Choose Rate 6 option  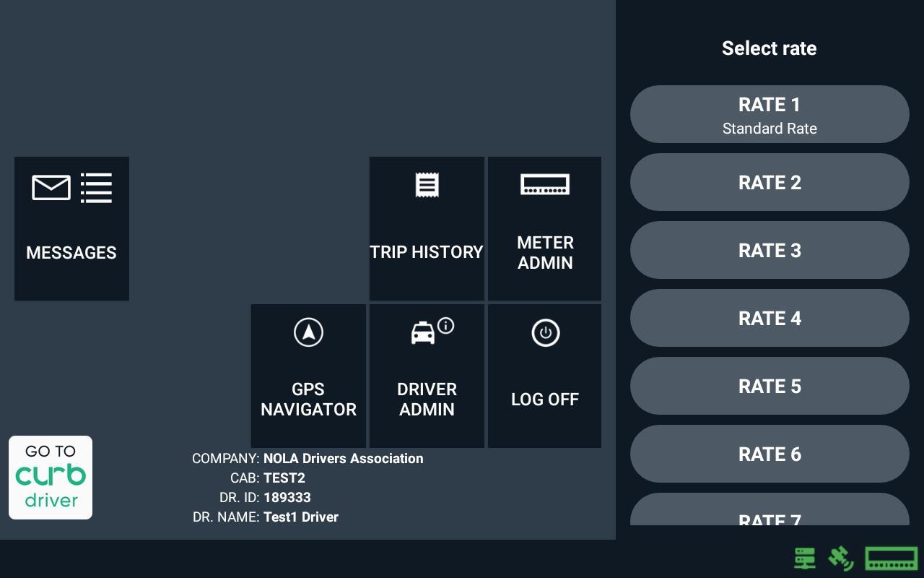[770, 454]
